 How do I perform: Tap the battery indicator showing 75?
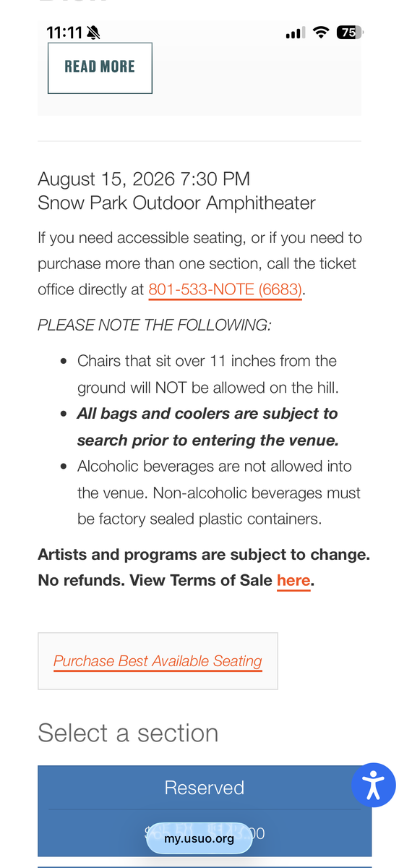(x=349, y=33)
